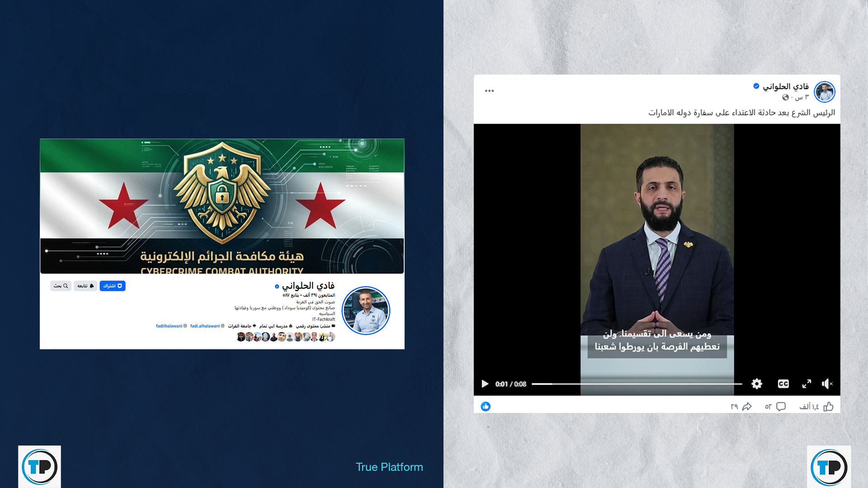Open fadi.alhalawani Instagram link
Screen dimensions: 868x488
[205, 326]
